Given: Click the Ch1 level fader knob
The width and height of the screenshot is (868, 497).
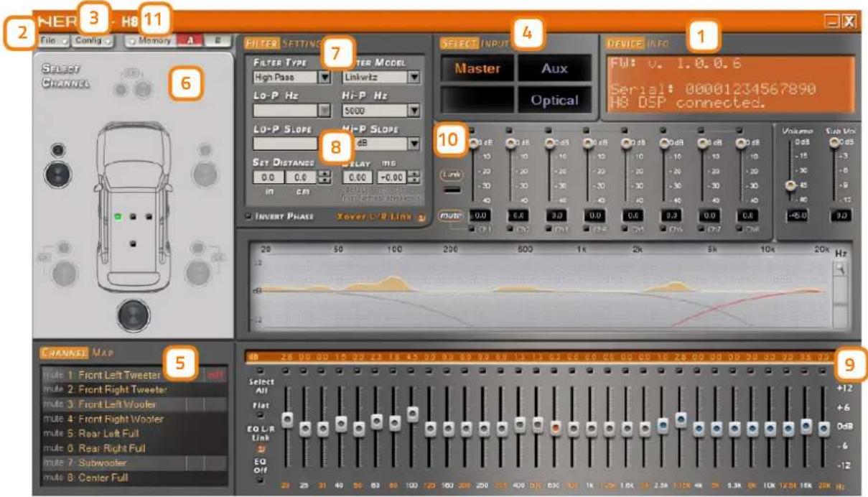Looking at the screenshot, I should (x=474, y=142).
